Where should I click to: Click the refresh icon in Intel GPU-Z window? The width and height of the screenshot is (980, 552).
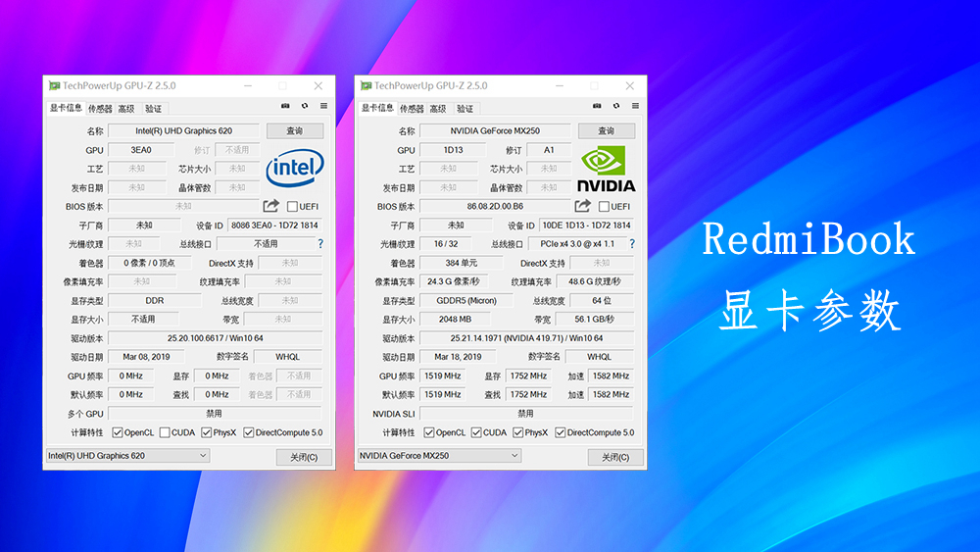pos(305,106)
